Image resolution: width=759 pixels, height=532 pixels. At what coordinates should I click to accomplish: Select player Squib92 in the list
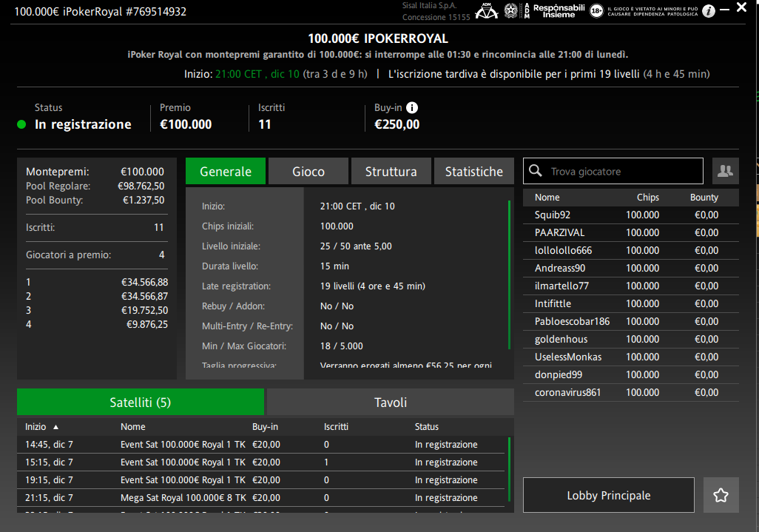[x=631, y=215]
